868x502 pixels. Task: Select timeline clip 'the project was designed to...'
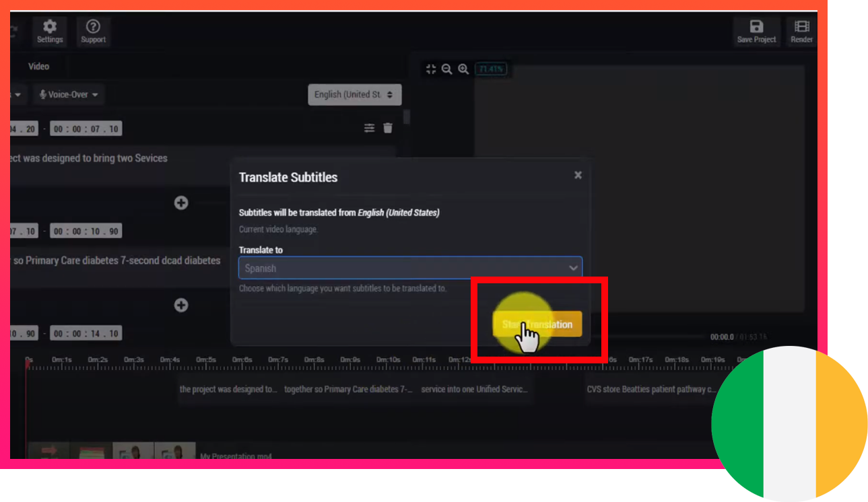coord(228,390)
